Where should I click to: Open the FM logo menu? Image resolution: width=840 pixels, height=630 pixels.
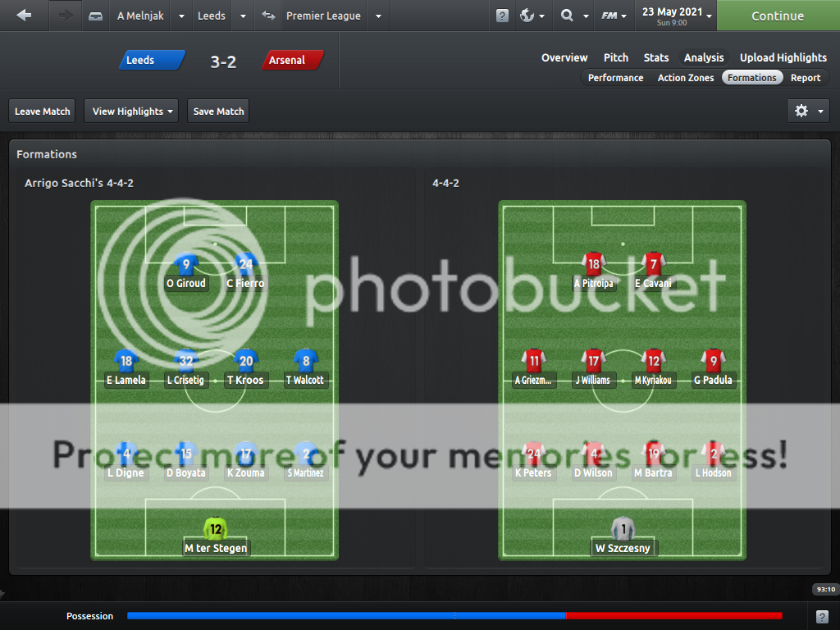[614, 16]
